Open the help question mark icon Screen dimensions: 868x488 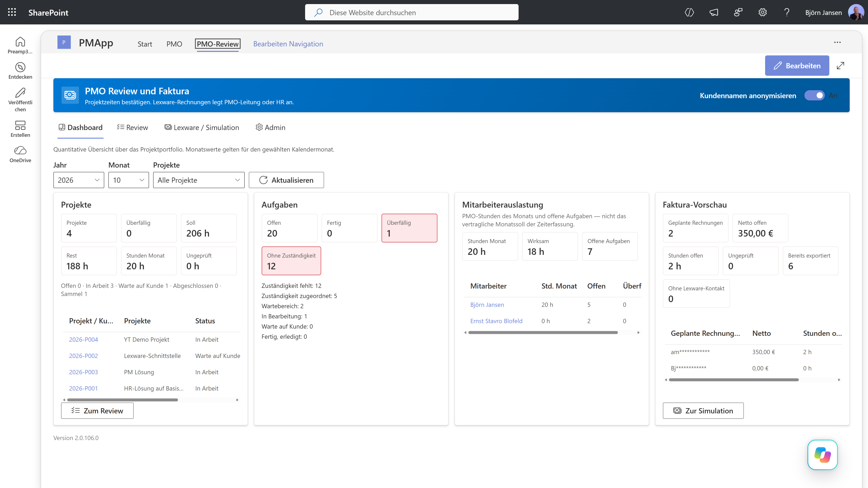click(787, 12)
